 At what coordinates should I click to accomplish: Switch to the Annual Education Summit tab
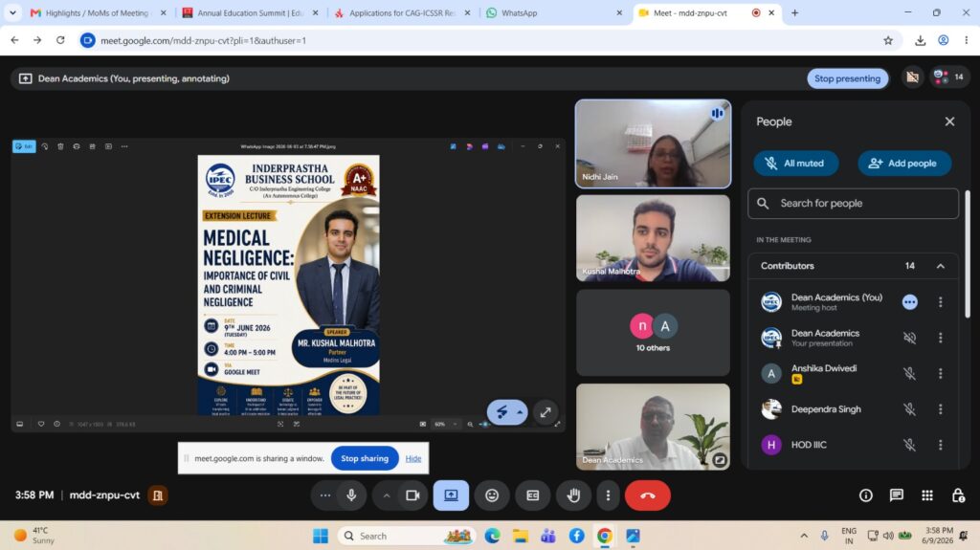[x=250, y=12]
